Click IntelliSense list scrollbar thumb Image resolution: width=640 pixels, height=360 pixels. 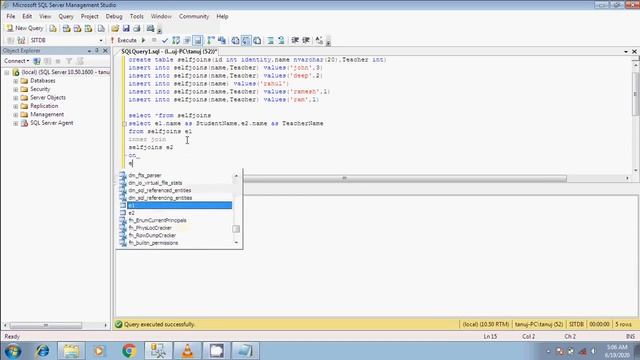pos(236,229)
